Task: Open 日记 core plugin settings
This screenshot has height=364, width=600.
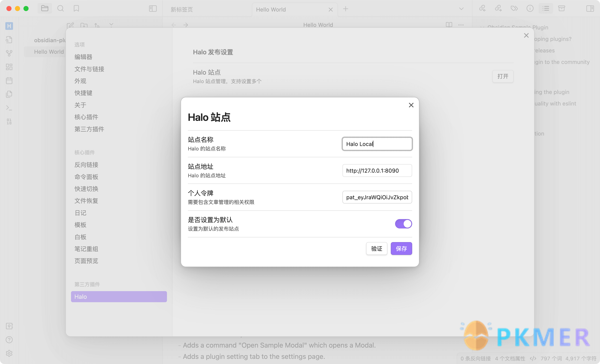Action: (80, 213)
